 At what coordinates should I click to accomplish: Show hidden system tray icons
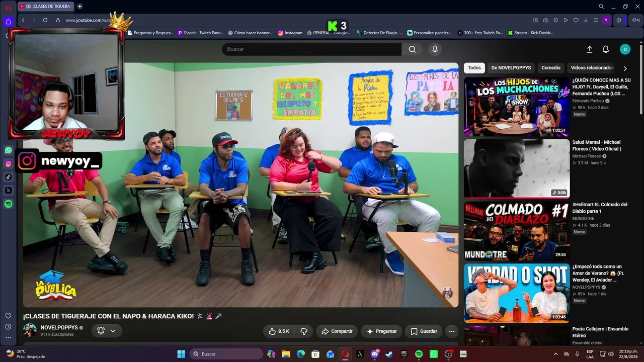(555, 354)
